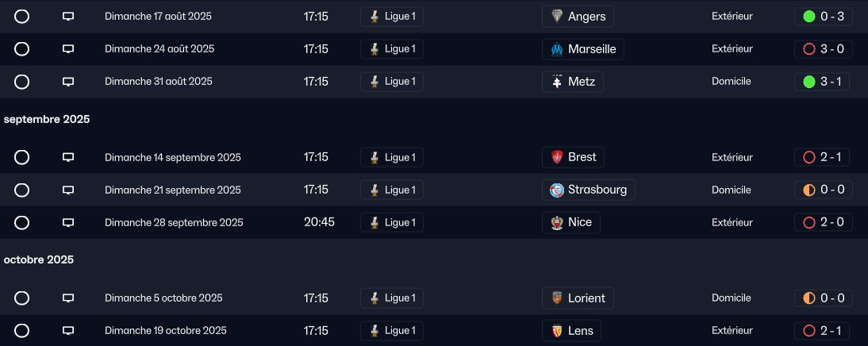Click the octobre 2025 month header
This screenshot has height=346, width=868.
point(39,260)
